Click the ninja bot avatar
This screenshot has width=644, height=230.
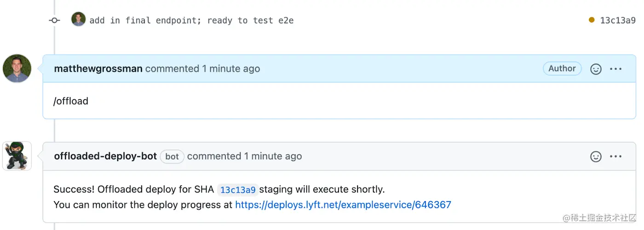click(17, 156)
